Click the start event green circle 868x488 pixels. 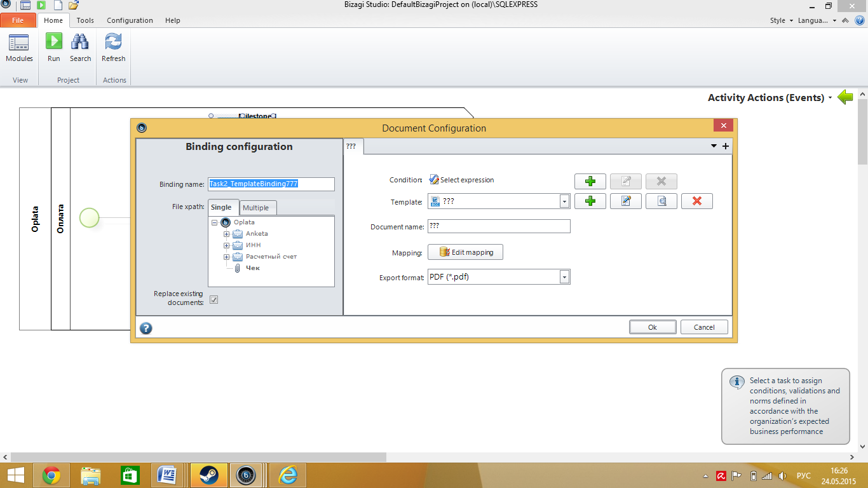(90, 218)
